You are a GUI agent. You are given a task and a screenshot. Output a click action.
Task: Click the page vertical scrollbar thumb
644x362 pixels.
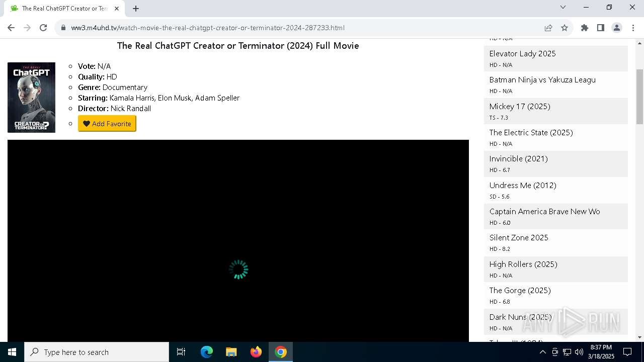click(x=639, y=97)
